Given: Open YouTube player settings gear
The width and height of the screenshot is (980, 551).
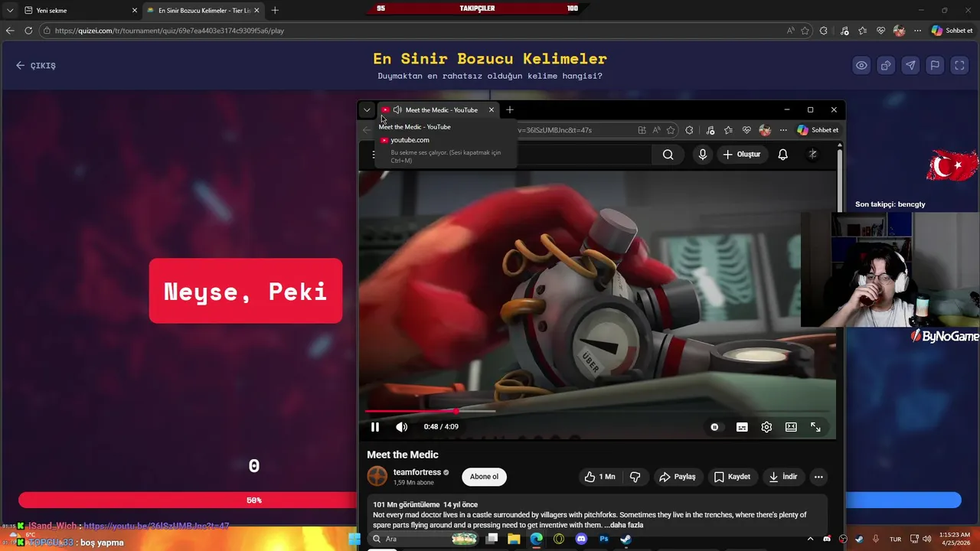Looking at the screenshot, I should point(766,427).
